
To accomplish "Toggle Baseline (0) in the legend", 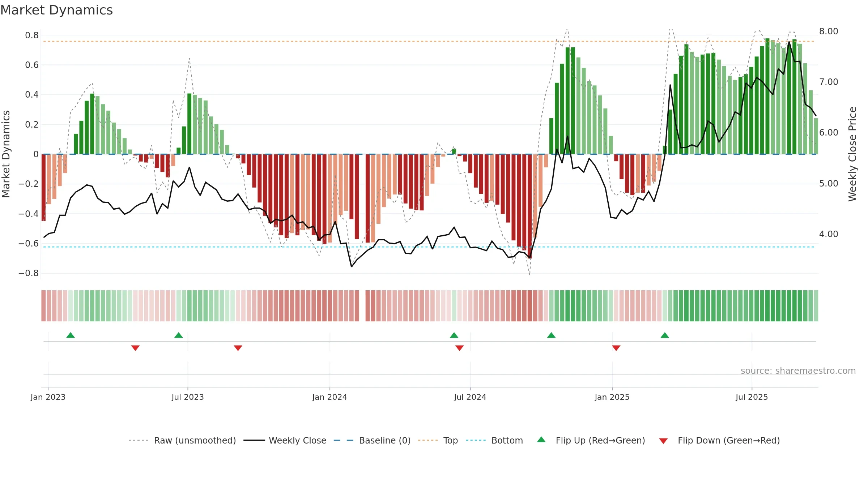I will pos(372,440).
